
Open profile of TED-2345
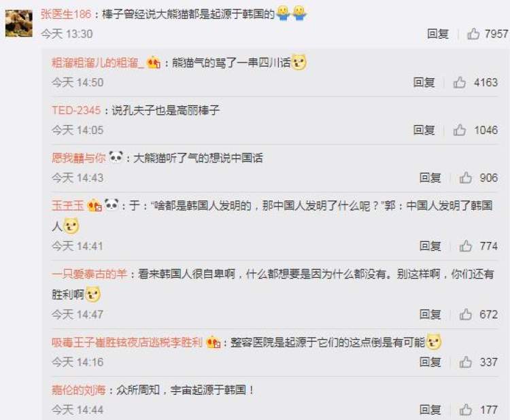point(76,110)
